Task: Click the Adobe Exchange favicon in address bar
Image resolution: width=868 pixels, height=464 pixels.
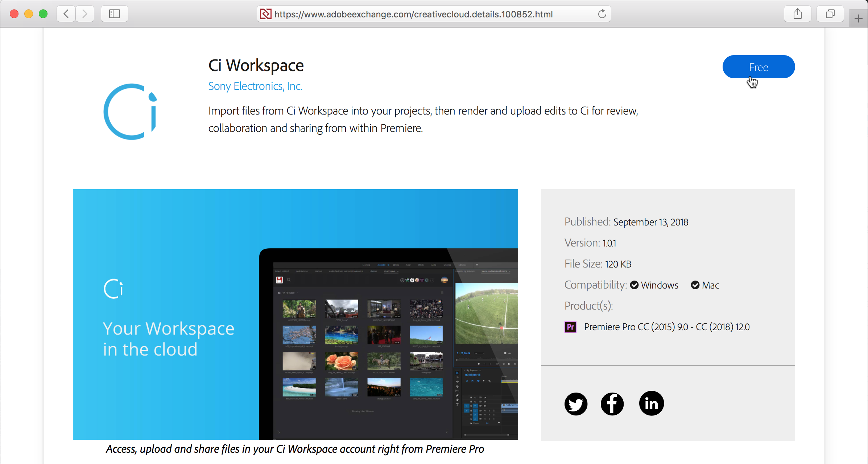Action: coord(265,14)
